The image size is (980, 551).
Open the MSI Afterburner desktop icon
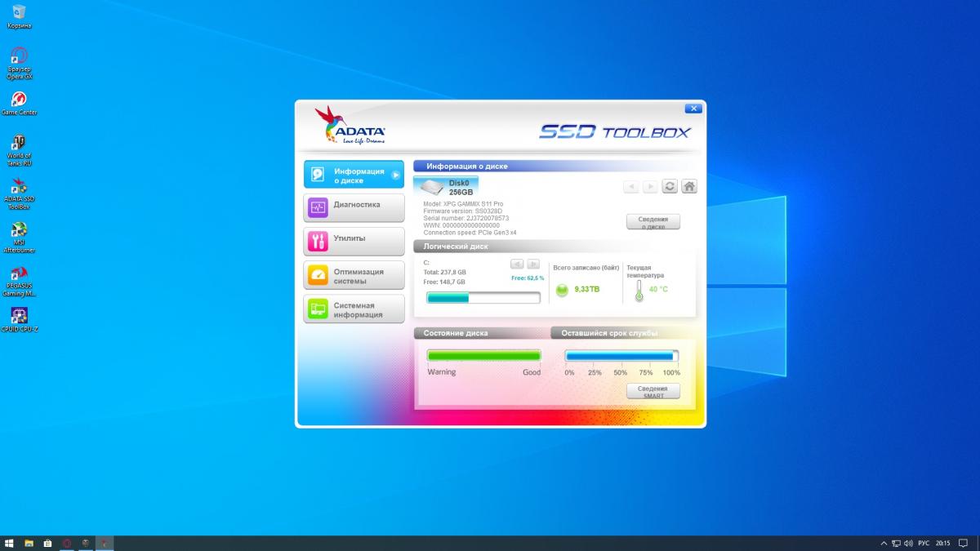[19, 237]
